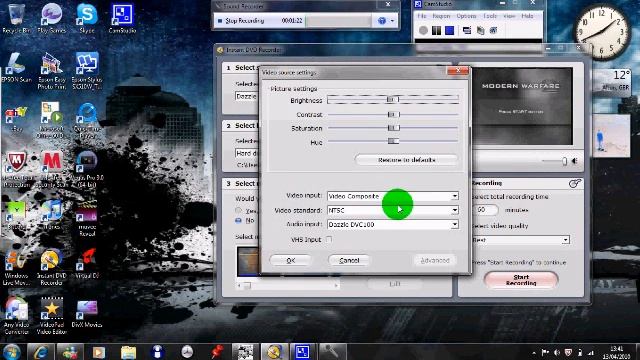Viewport: 640px width, 360px height.
Task: Open the Video standard NTSC dropdown
Action: pos(454,210)
